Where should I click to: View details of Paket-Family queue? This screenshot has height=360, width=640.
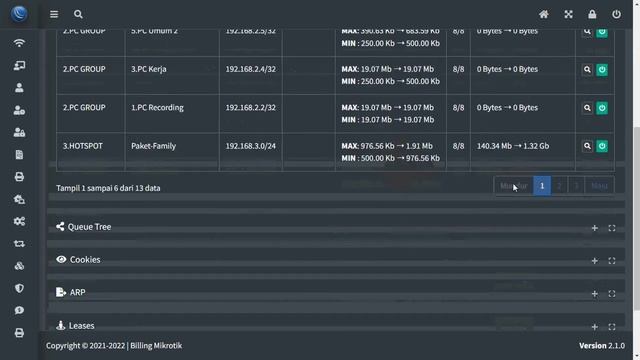587,146
